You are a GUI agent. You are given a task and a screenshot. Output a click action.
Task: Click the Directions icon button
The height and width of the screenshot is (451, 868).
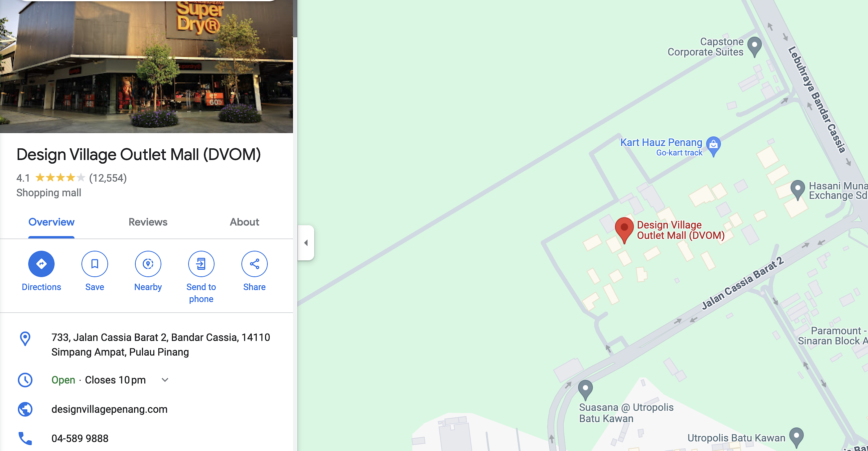coord(41,264)
